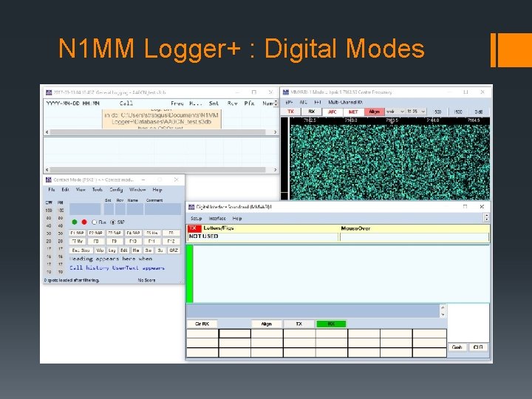Select the Run radio button
This screenshot has width=532, height=399.
(95, 222)
